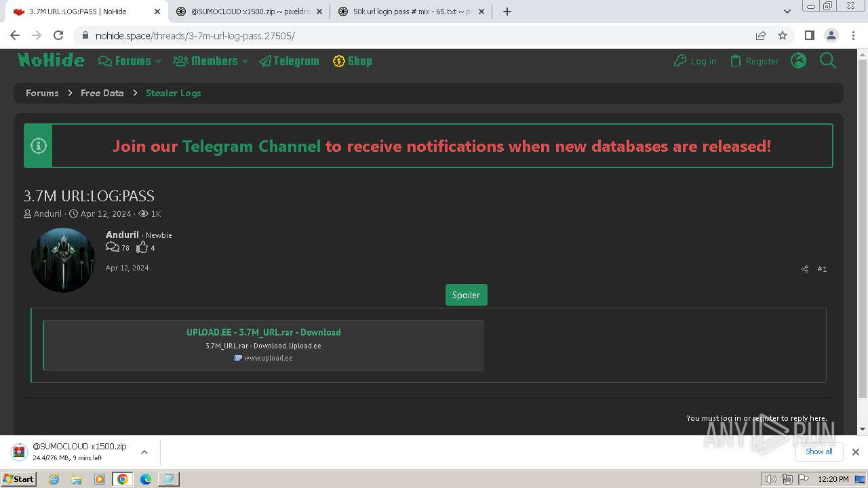Open the Windows Start menu
This screenshot has height=488, width=868.
coord(18,479)
